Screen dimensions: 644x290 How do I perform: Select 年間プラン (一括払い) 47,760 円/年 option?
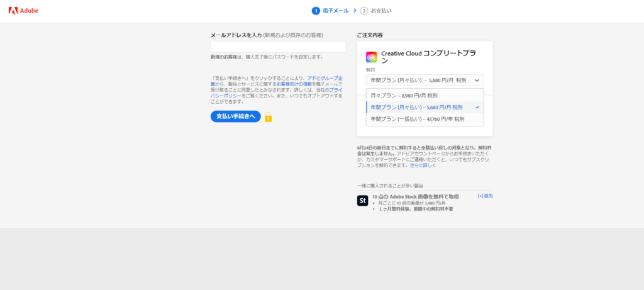[x=425, y=119]
